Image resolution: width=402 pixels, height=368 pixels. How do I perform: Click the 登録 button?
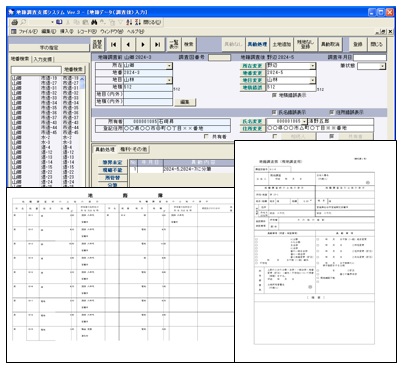tap(358, 44)
